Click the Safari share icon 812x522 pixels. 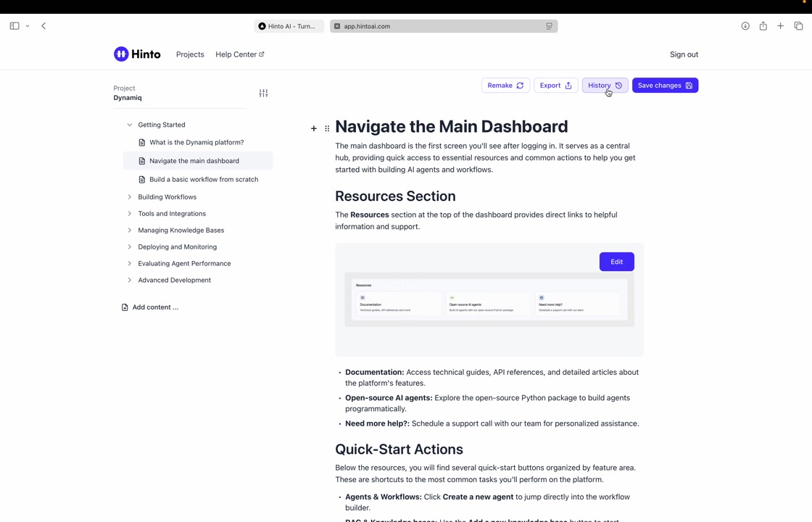coord(763,26)
